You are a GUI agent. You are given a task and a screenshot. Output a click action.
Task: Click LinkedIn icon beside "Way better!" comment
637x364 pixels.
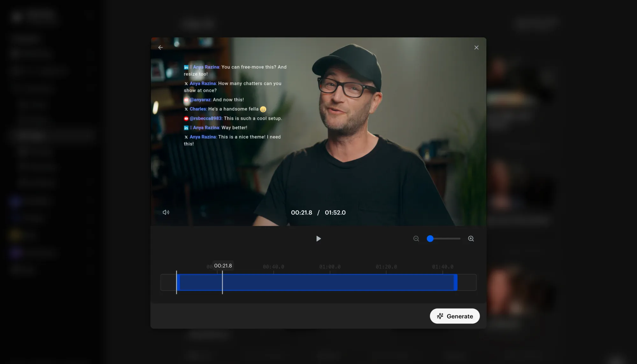coord(186,128)
